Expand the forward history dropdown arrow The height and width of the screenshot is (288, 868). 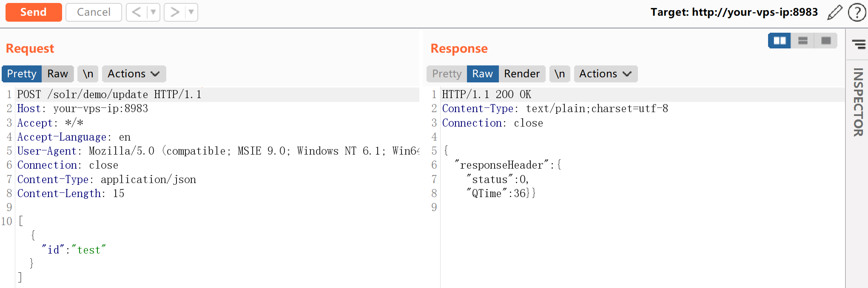(x=191, y=12)
